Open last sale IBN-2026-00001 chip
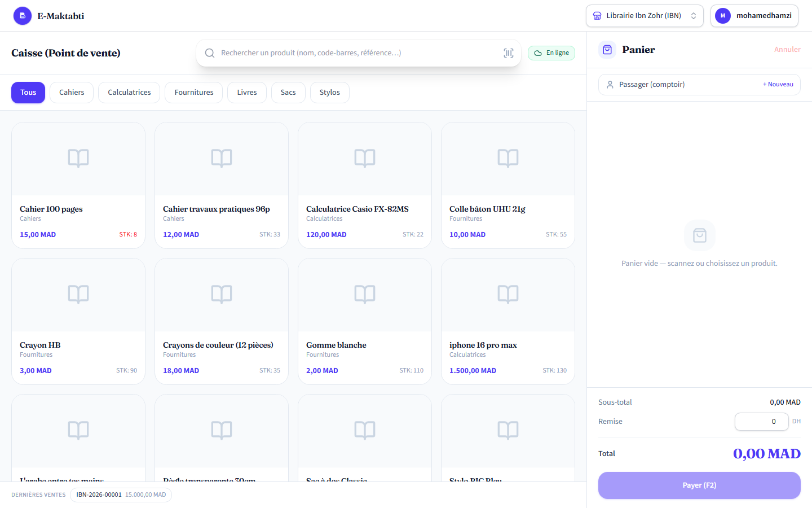Viewport: 812px width, 508px height. tap(121, 495)
